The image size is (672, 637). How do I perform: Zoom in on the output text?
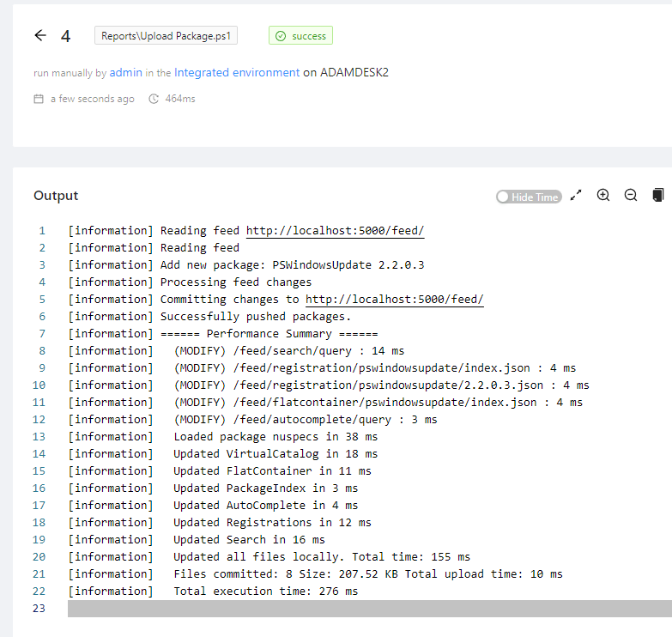[x=603, y=196]
